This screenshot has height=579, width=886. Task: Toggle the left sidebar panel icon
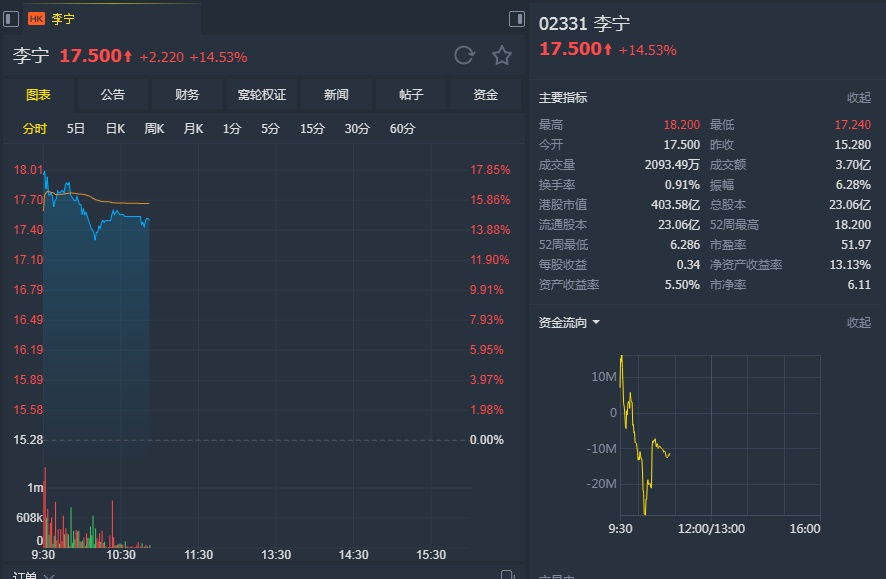pos(11,18)
